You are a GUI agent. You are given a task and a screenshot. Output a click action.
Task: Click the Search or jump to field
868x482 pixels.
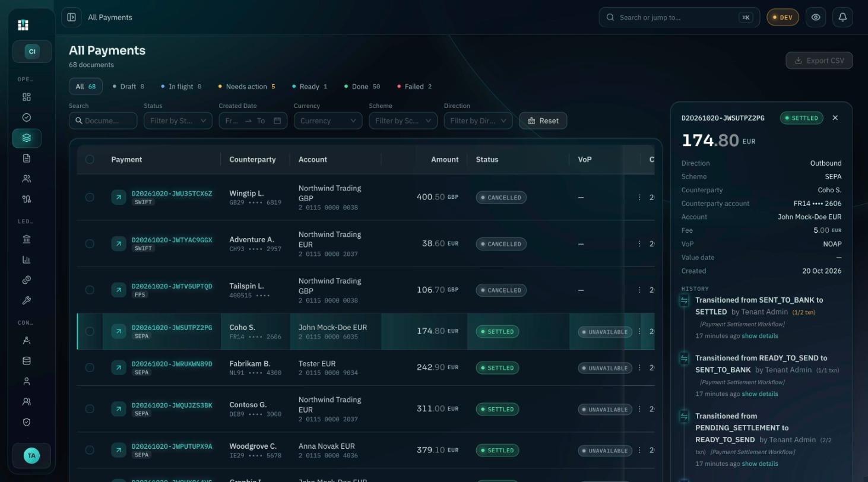coord(679,17)
